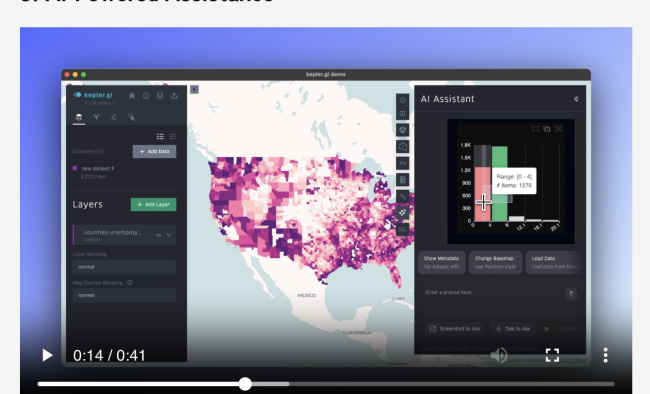Viewport: 650px width, 394px height.
Task: Seek using the video progress slider knob
Action: point(245,384)
